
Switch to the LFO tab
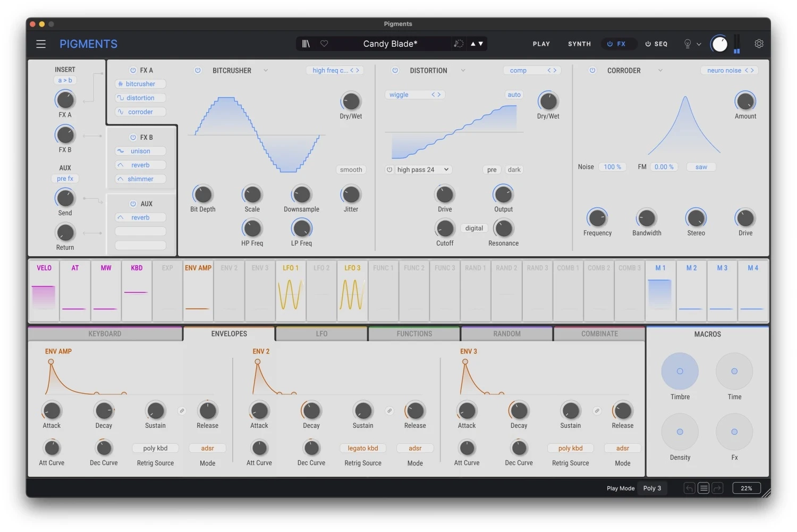coord(321,334)
